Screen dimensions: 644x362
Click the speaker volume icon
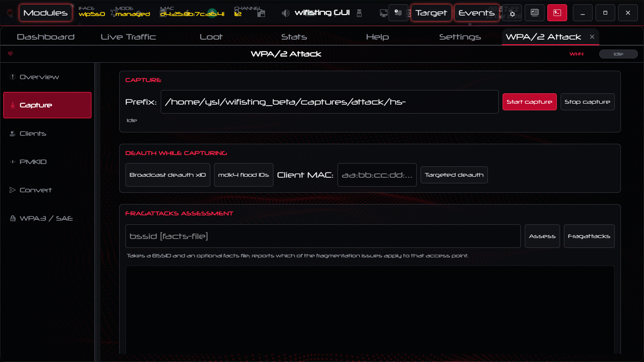(285, 13)
